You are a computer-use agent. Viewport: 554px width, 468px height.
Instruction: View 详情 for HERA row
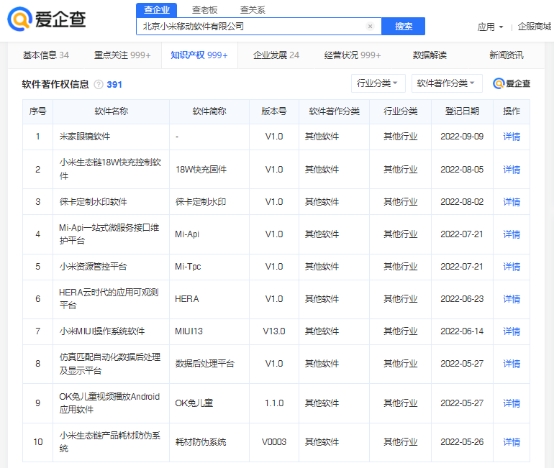click(x=511, y=299)
